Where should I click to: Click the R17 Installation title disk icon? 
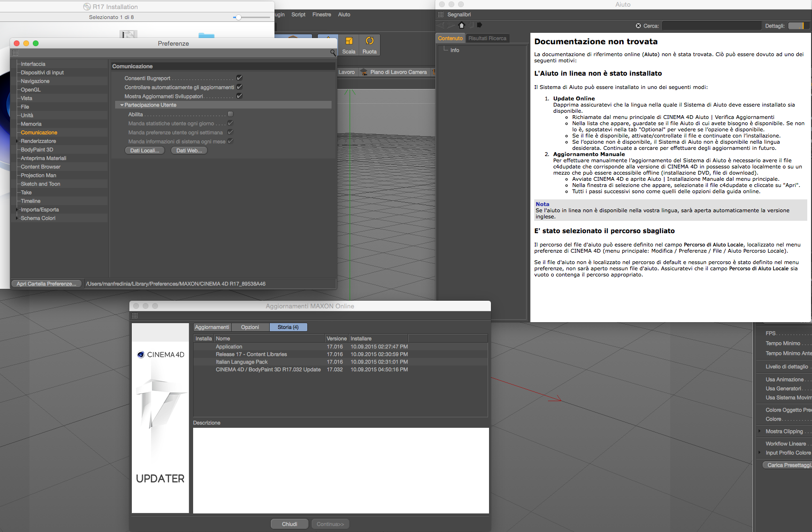87,7
